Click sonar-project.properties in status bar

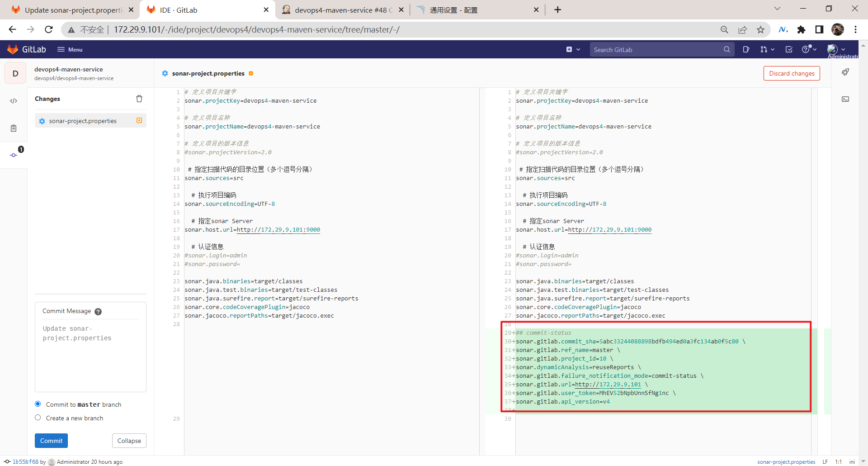click(786, 462)
